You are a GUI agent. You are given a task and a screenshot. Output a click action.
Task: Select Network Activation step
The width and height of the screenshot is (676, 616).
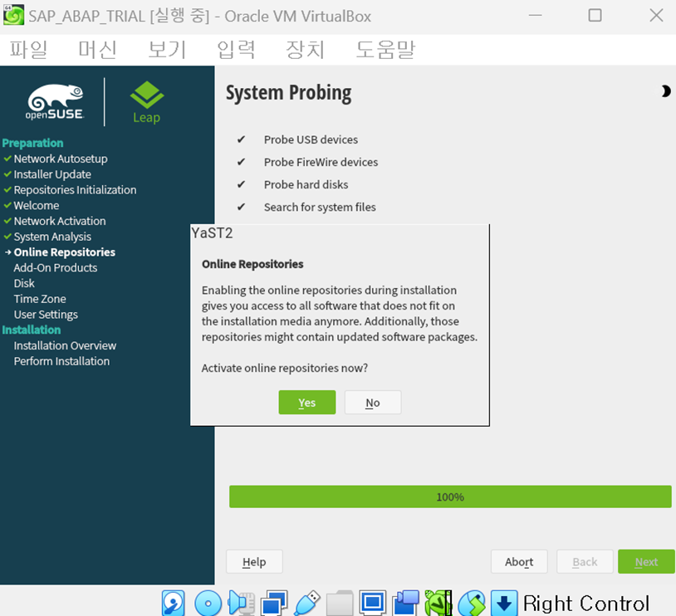coord(60,221)
